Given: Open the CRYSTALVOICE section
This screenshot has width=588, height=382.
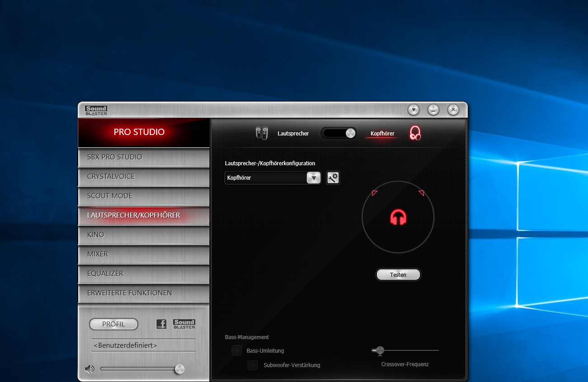Looking at the screenshot, I should [x=144, y=177].
